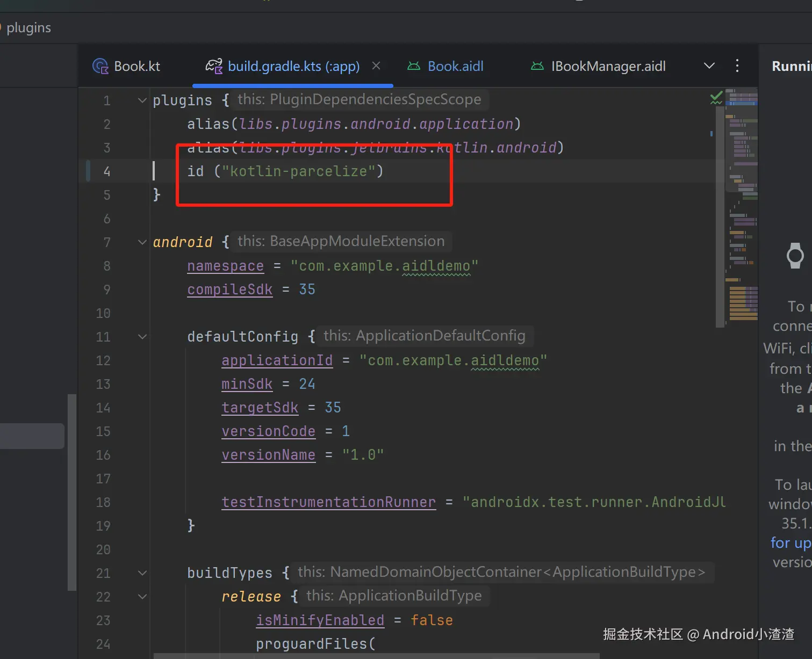
Task: Click the "1.0" versionName value
Action: (x=363, y=455)
